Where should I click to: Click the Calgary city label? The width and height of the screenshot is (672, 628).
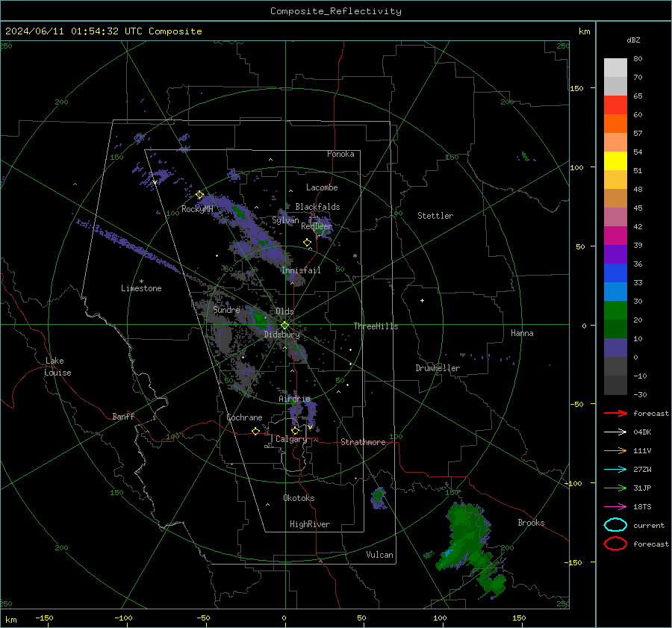[291, 439]
